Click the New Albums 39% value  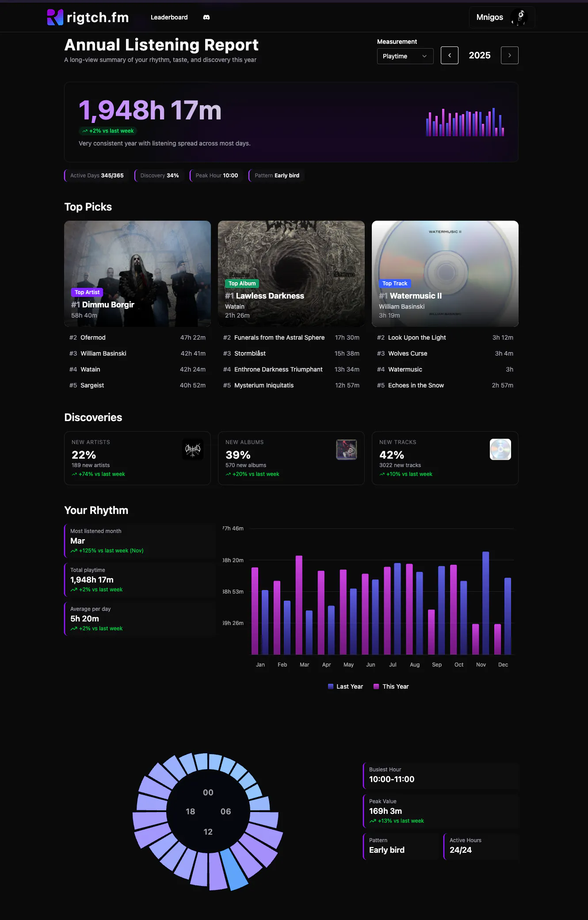238,455
